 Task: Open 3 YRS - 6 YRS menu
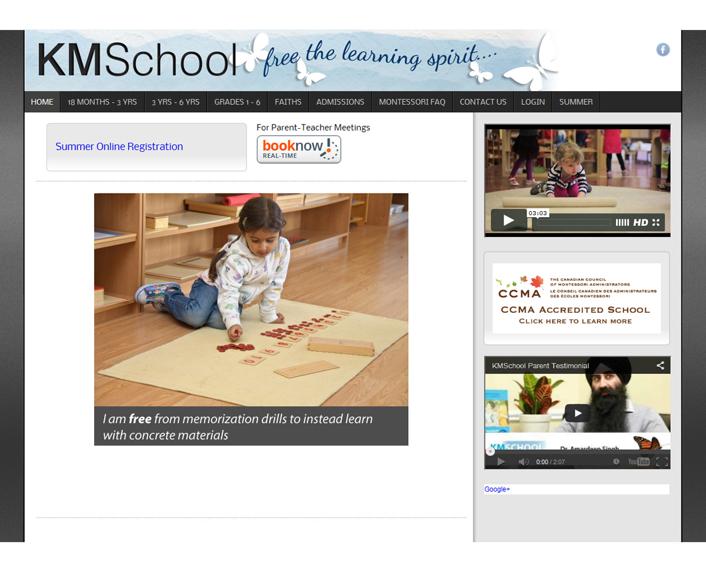click(176, 102)
